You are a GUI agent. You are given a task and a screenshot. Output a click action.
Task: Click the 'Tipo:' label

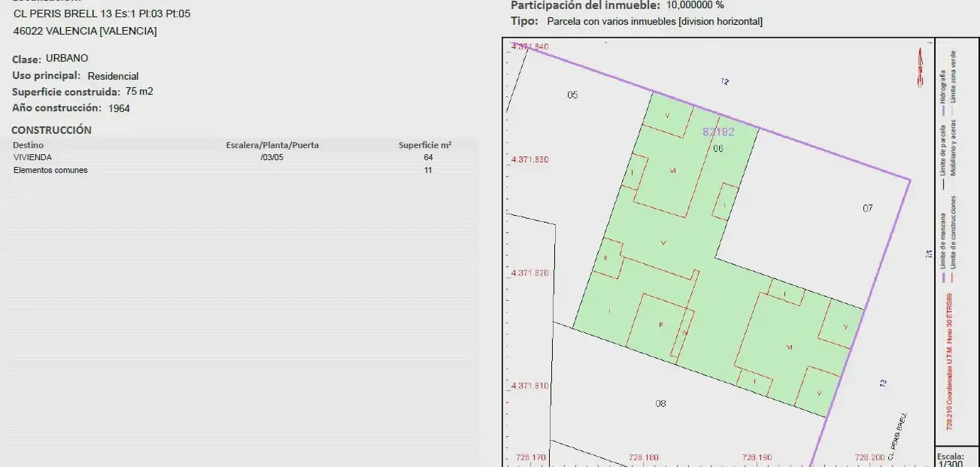click(x=524, y=21)
